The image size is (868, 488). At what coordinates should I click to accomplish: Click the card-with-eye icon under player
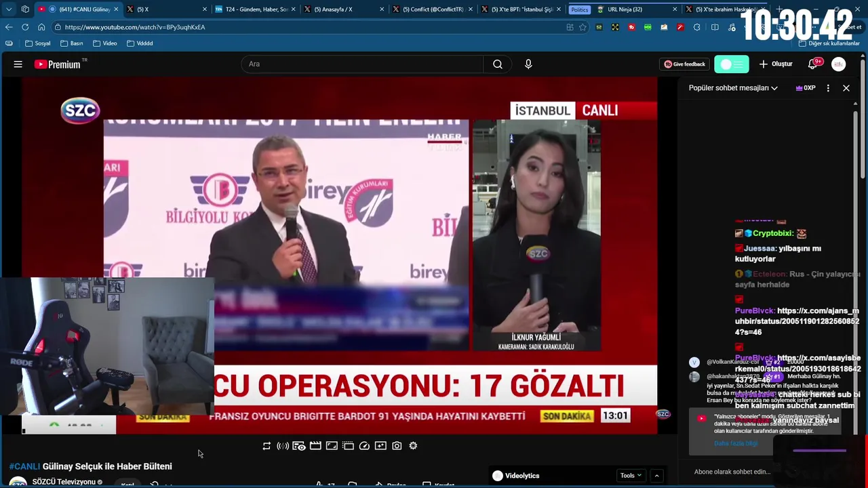(299, 446)
